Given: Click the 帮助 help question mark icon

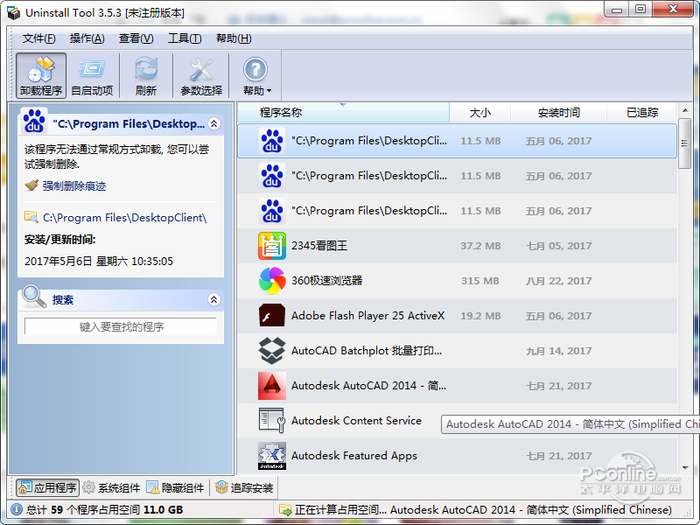Looking at the screenshot, I should coord(255,70).
